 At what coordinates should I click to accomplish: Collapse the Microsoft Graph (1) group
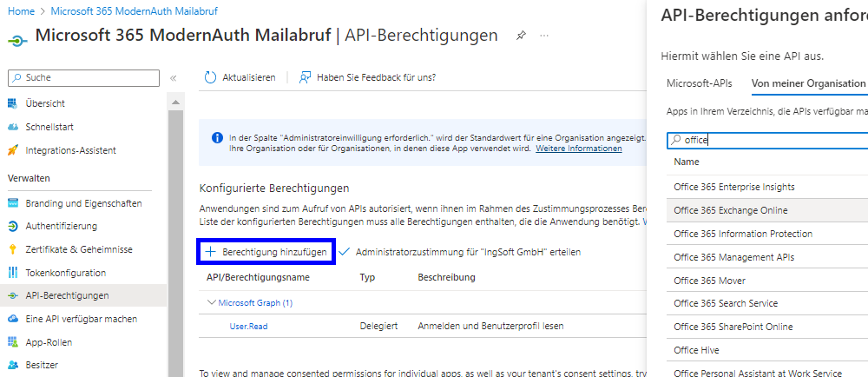click(x=211, y=303)
